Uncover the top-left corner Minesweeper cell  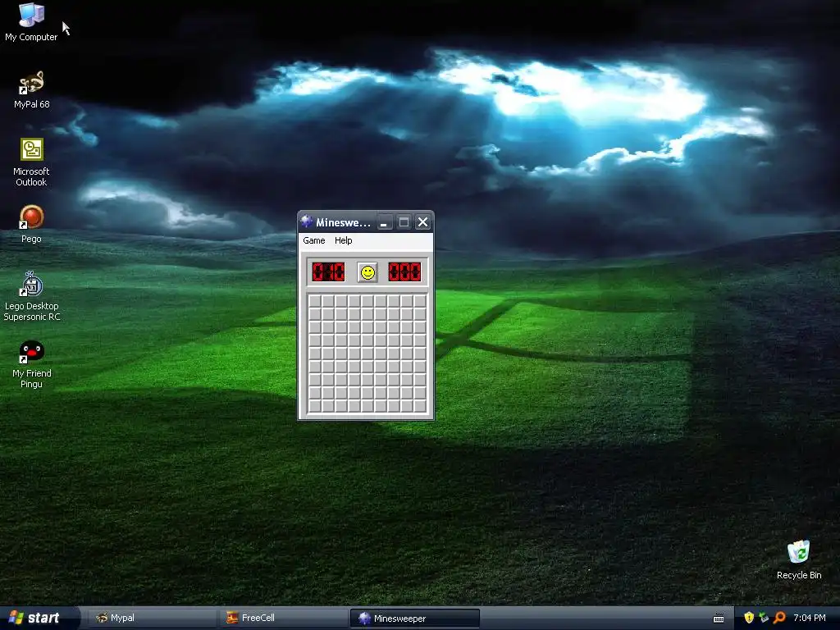pyautogui.click(x=315, y=301)
